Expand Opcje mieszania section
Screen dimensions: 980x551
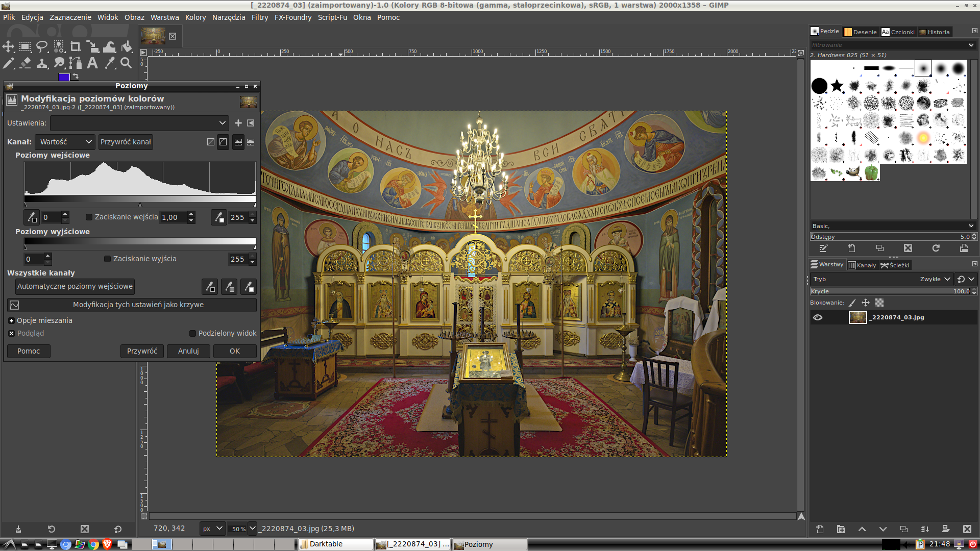[x=12, y=320]
